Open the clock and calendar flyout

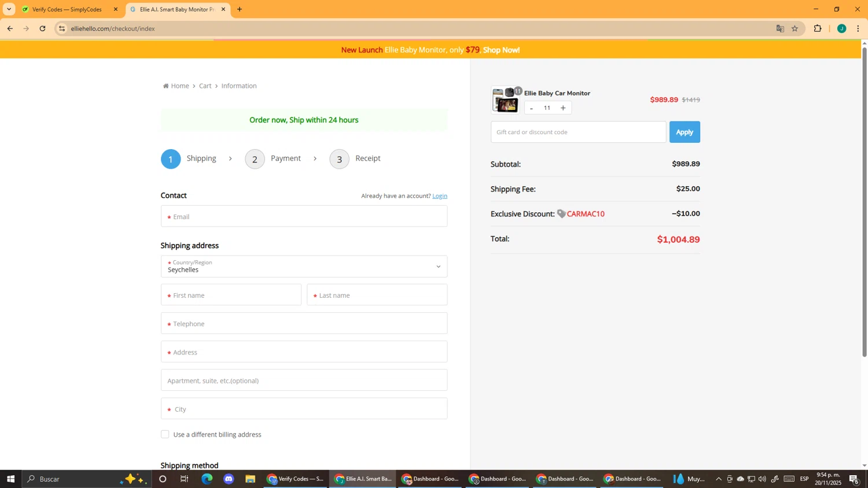(828, 479)
